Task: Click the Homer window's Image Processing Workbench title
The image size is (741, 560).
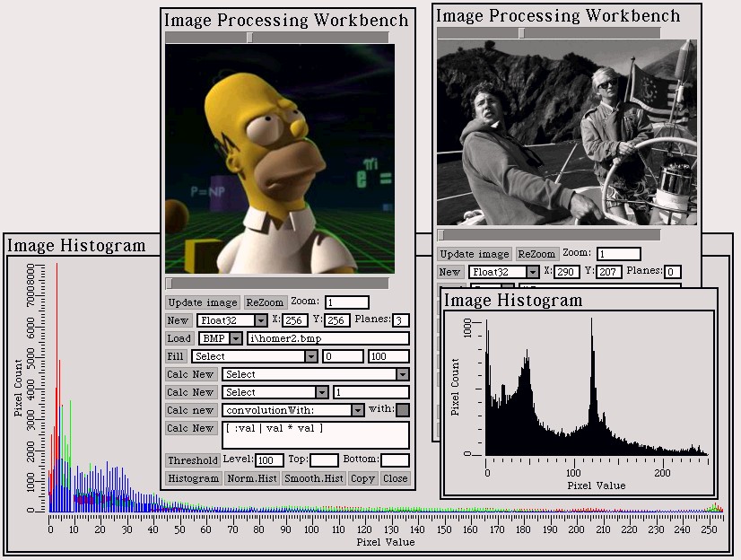Action: 286,21
